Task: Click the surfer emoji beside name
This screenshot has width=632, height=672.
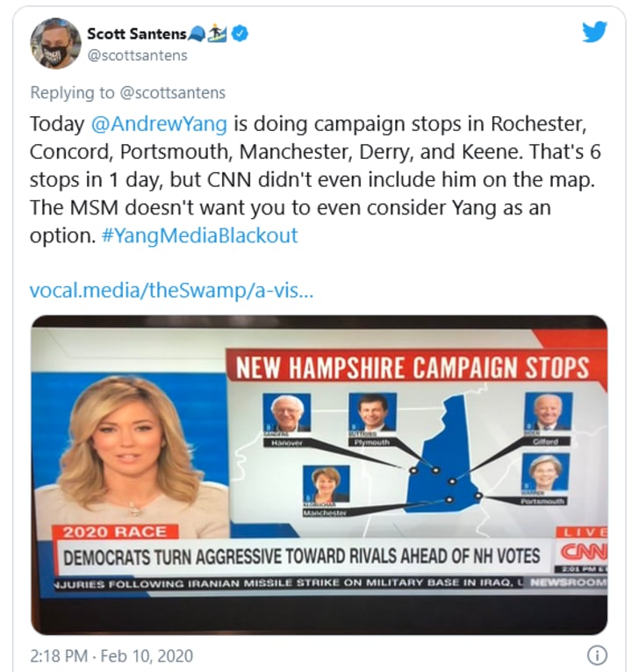Action: pos(218,33)
